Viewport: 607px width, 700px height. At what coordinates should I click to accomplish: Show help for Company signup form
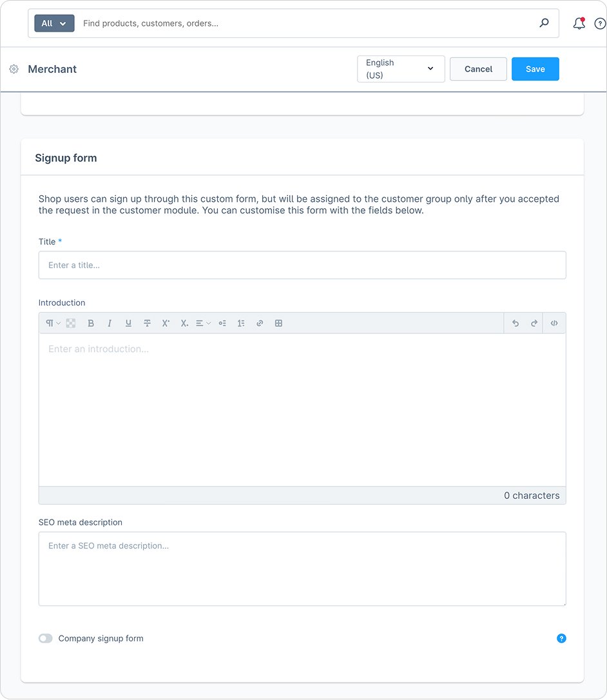(x=561, y=639)
